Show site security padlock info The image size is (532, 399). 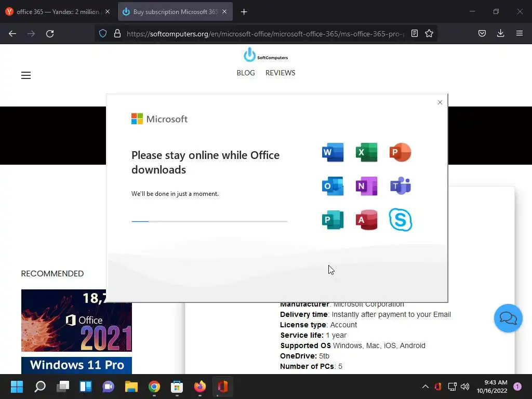tap(117, 34)
